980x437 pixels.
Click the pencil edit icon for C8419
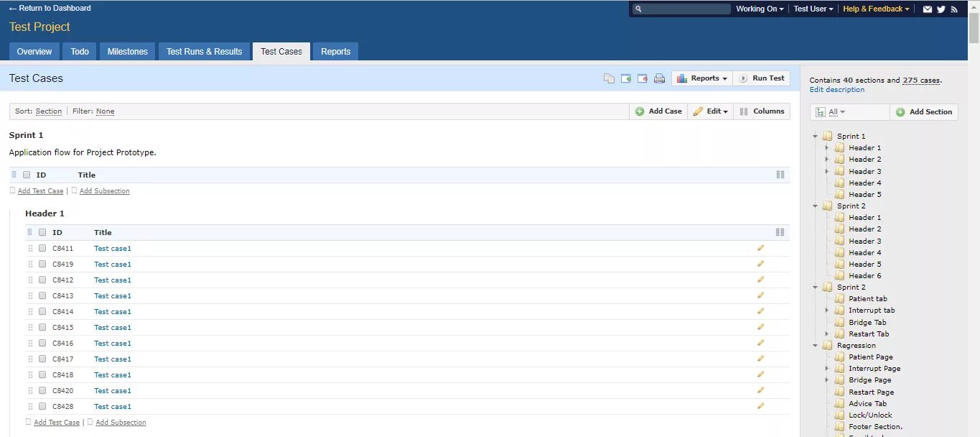click(x=760, y=264)
